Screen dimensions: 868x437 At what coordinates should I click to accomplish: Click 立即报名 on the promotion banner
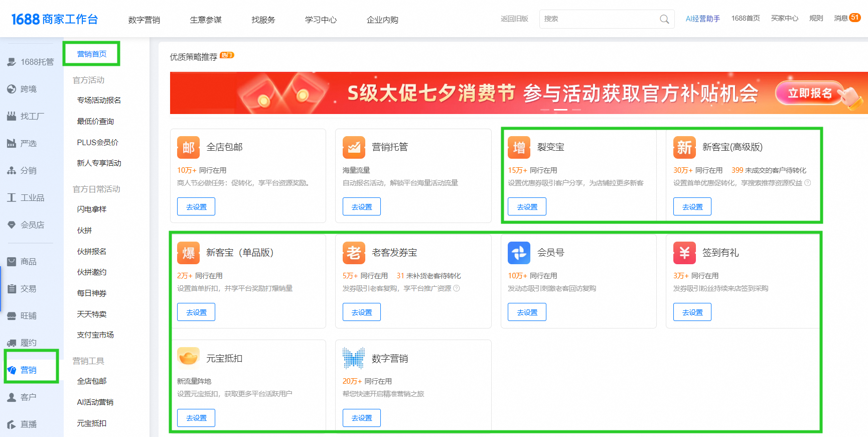pos(809,93)
